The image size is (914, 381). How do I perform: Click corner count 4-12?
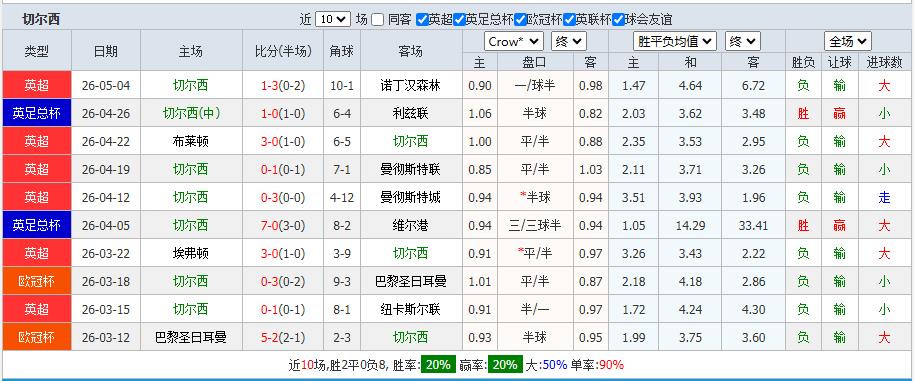tap(342, 197)
